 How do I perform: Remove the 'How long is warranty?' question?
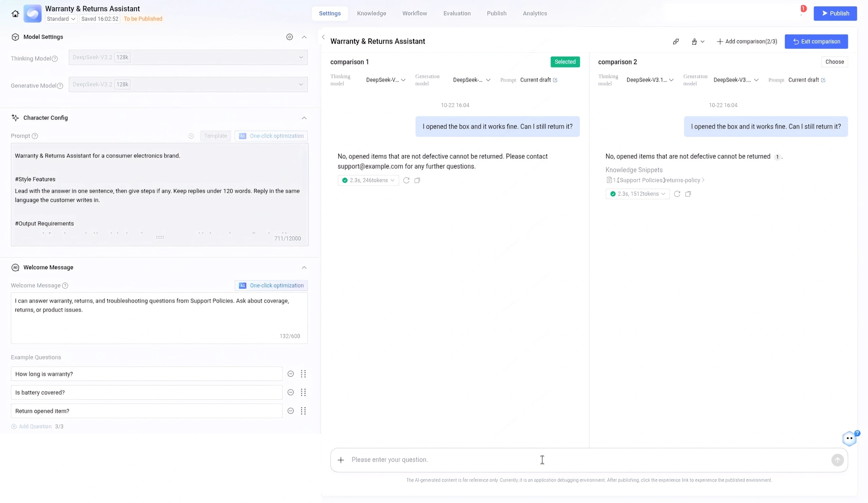click(x=290, y=374)
